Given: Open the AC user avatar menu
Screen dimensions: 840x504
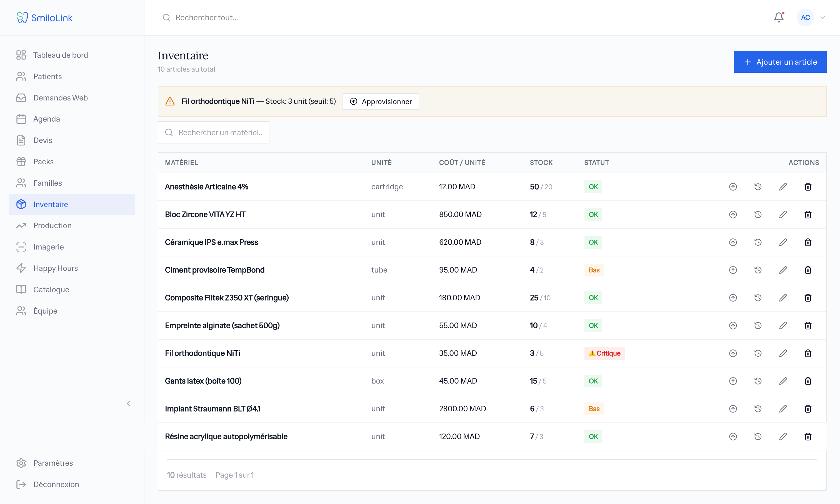Looking at the screenshot, I should (805, 18).
